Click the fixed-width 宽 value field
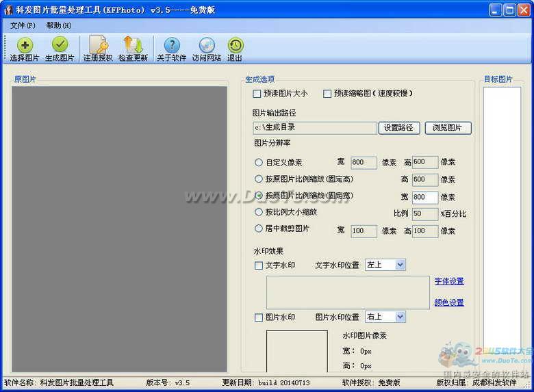This screenshot has height=392, width=534. 425,197
